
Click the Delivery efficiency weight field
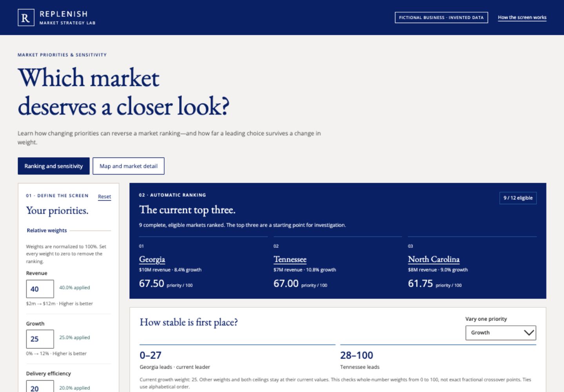coord(40,386)
